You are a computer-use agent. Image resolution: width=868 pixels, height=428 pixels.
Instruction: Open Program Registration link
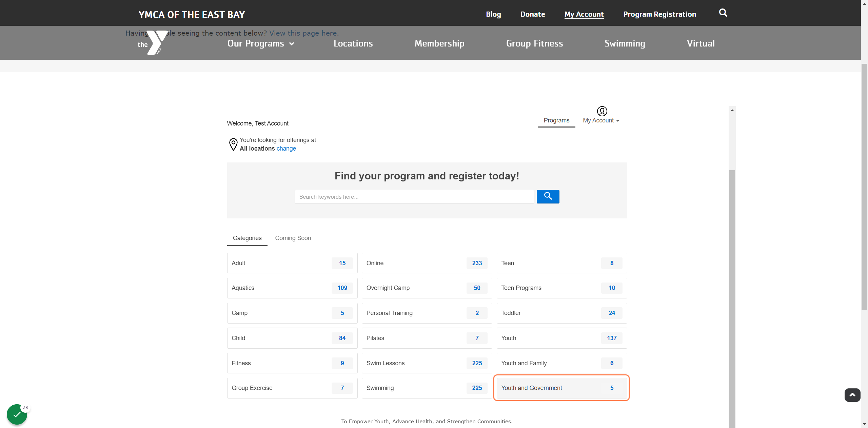point(659,14)
